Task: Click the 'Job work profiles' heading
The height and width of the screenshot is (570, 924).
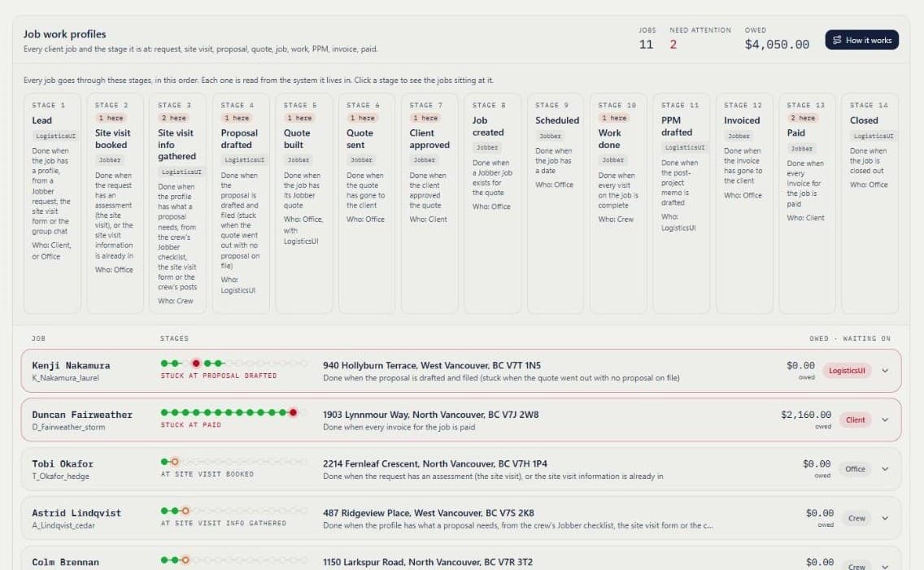Action: [65, 34]
